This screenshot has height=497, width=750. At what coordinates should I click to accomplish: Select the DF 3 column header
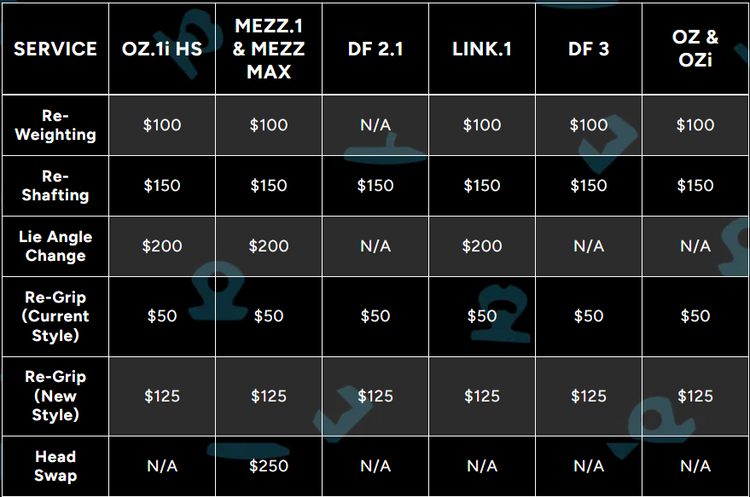coord(588,48)
